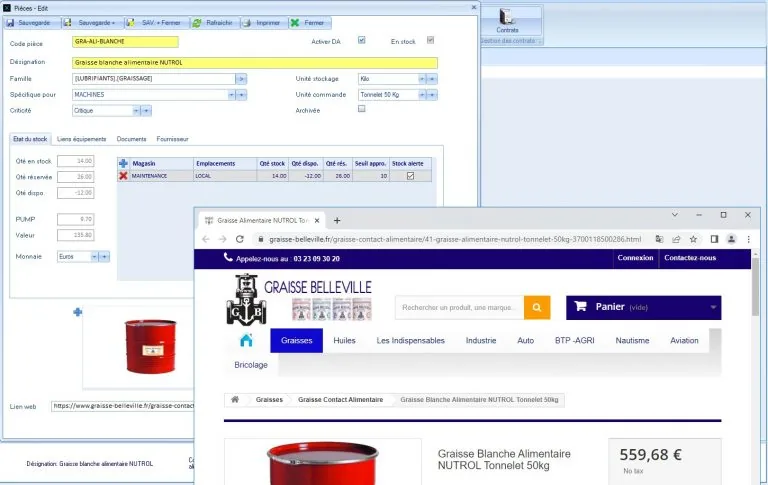Expand the Unité commande Tonnelet dropdown
This screenshot has height=485, width=768.
point(422,95)
